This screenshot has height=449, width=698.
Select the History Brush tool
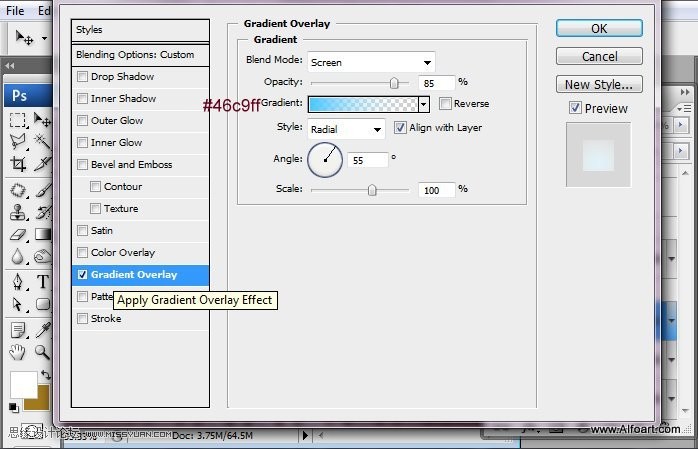click(43, 212)
